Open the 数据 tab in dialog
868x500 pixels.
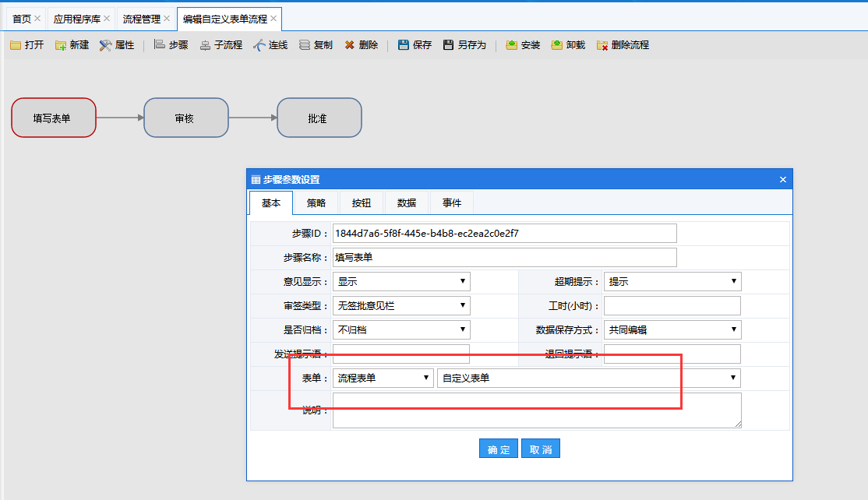tap(406, 203)
